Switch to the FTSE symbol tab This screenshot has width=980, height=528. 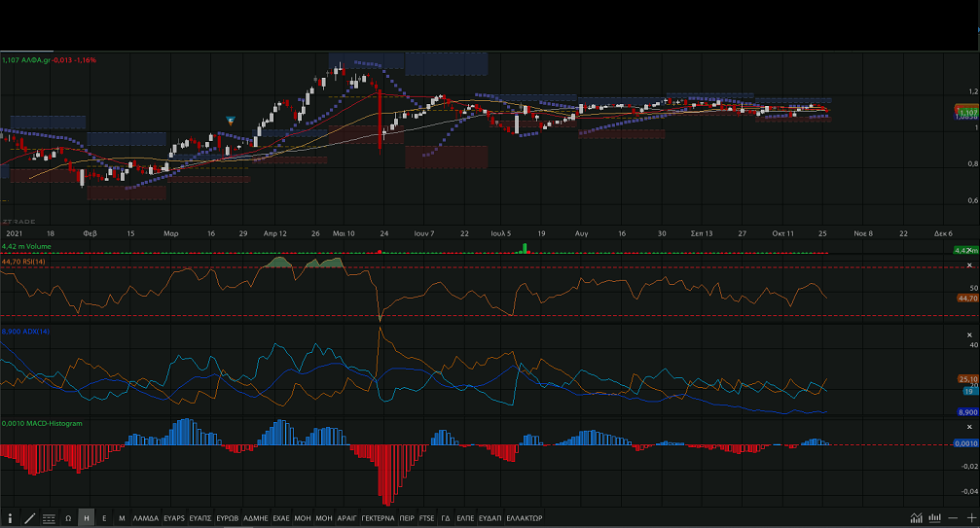pos(427,518)
